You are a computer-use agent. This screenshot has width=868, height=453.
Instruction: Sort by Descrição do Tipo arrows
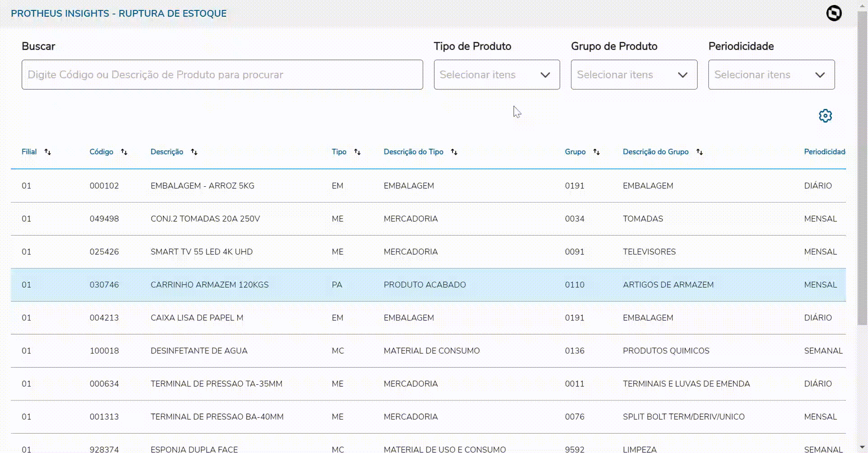click(x=454, y=152)
